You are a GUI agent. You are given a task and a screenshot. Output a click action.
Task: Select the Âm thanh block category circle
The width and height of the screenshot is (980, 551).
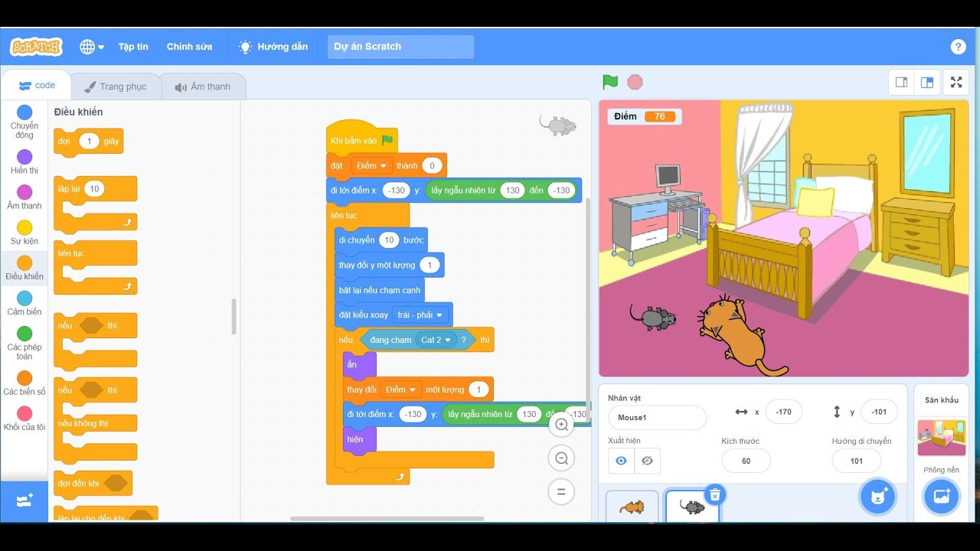[x=24, y=192]
